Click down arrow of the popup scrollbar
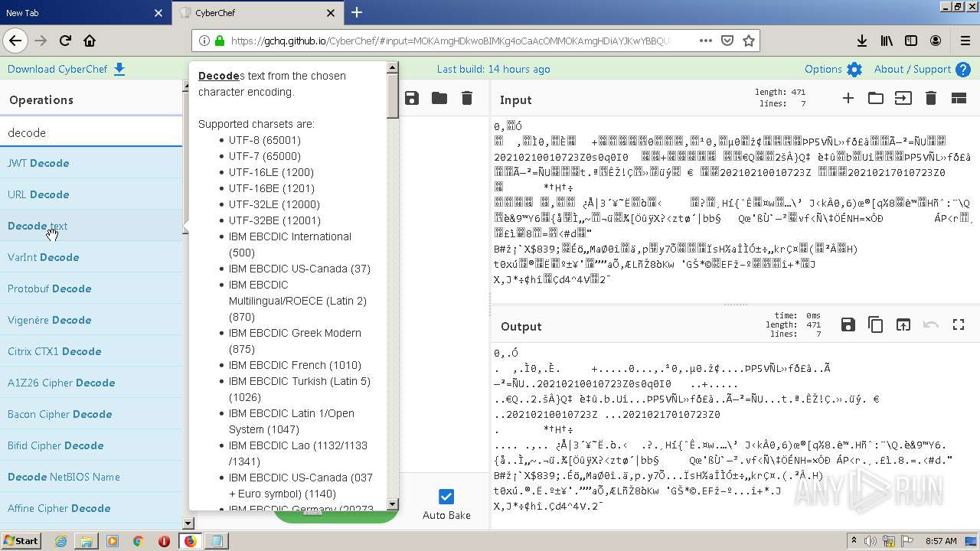Screen dimensions: 980x551 click(393, 504)
